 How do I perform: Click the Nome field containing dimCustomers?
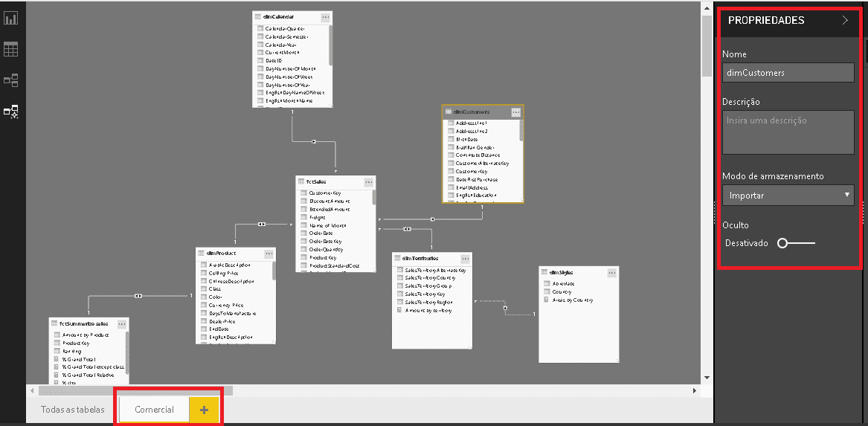click(788, 72)
